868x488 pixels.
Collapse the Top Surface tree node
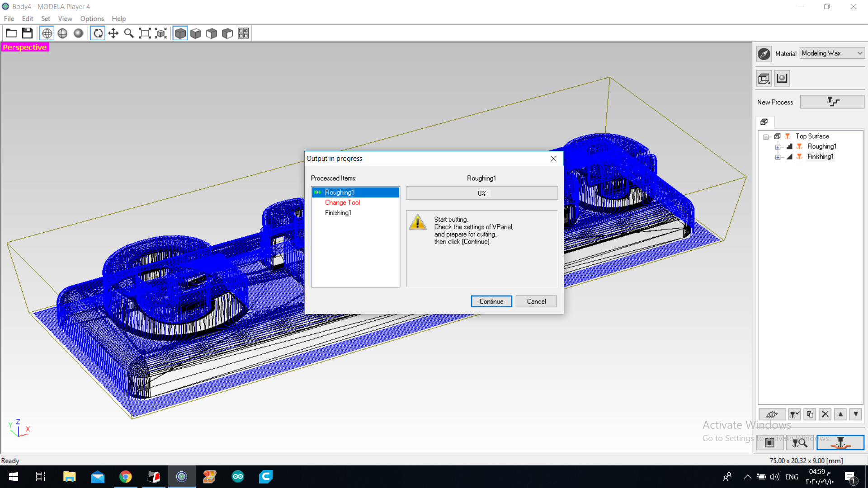(766, 136)
